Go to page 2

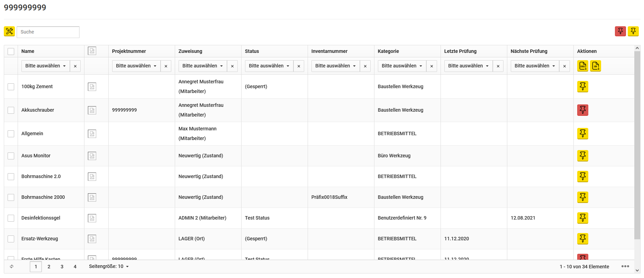tap(49, 267)
